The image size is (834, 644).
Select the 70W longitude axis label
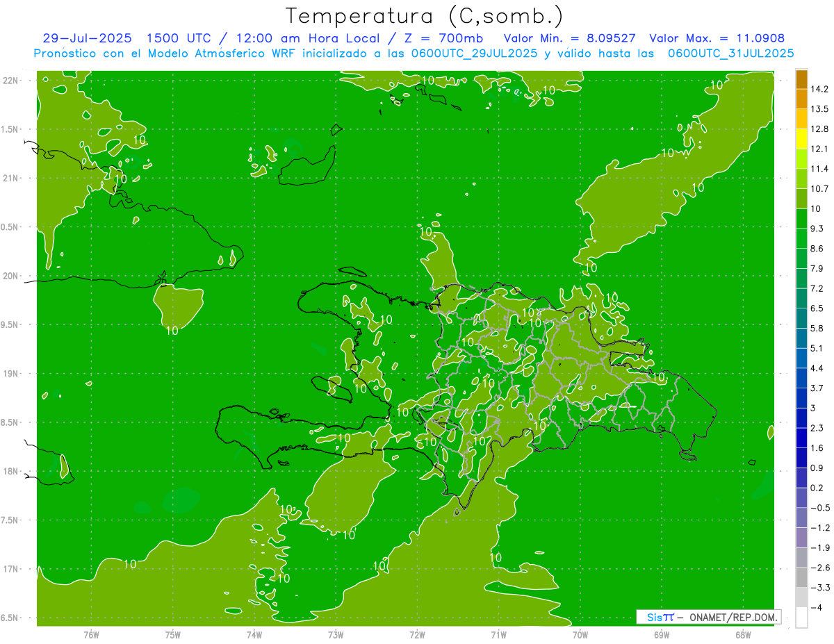[580, 634]
